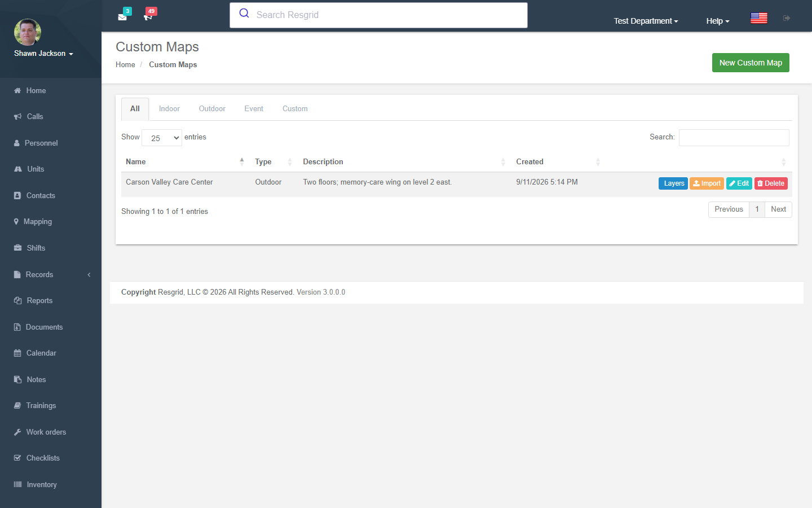Click the Calendar icon in sidebar

point(17,353)
